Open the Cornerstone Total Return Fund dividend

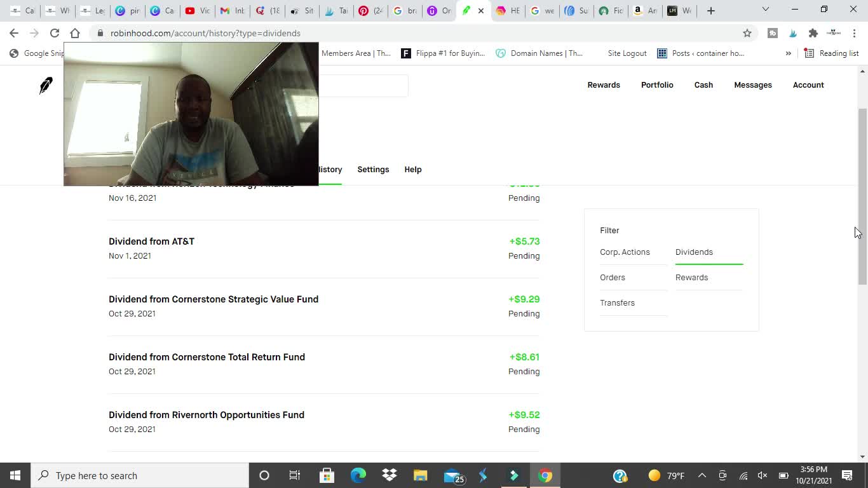324,364
